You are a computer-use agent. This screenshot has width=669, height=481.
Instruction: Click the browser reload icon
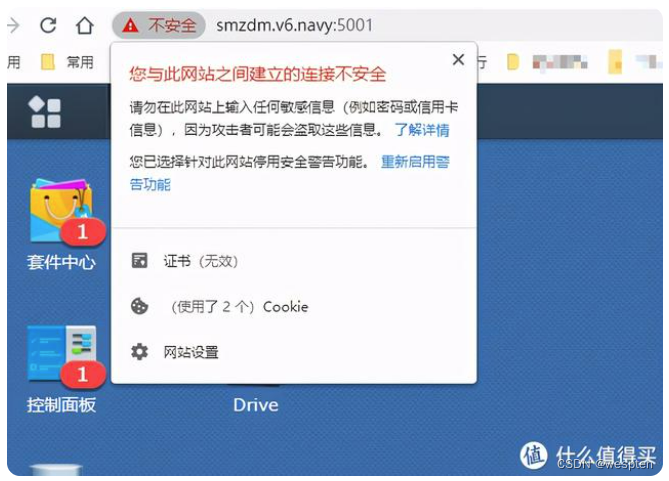pos(48,25)
